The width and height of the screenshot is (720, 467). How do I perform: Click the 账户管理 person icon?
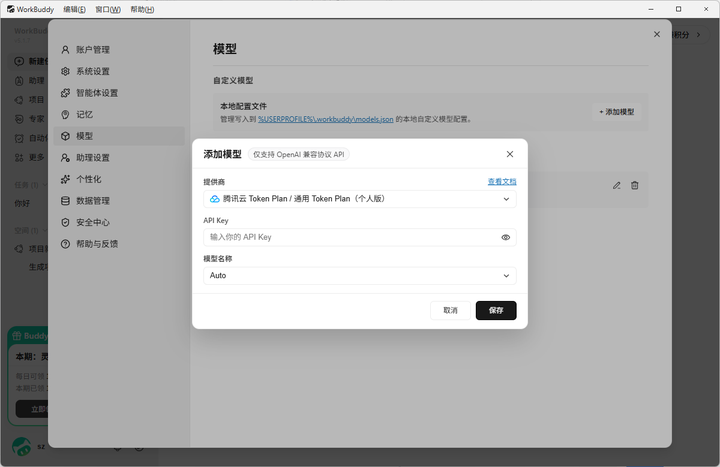tap(65, 50)
